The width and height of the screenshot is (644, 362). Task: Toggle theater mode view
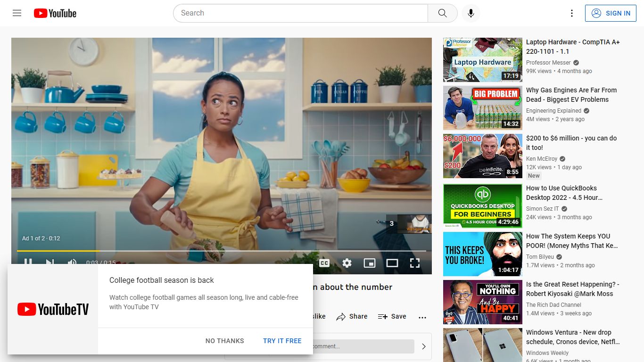pos(392,263)
